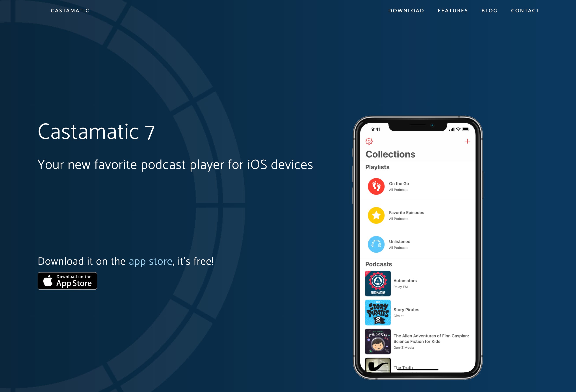
Task: Click the Download on App Store button
Action: click(67, 281)
